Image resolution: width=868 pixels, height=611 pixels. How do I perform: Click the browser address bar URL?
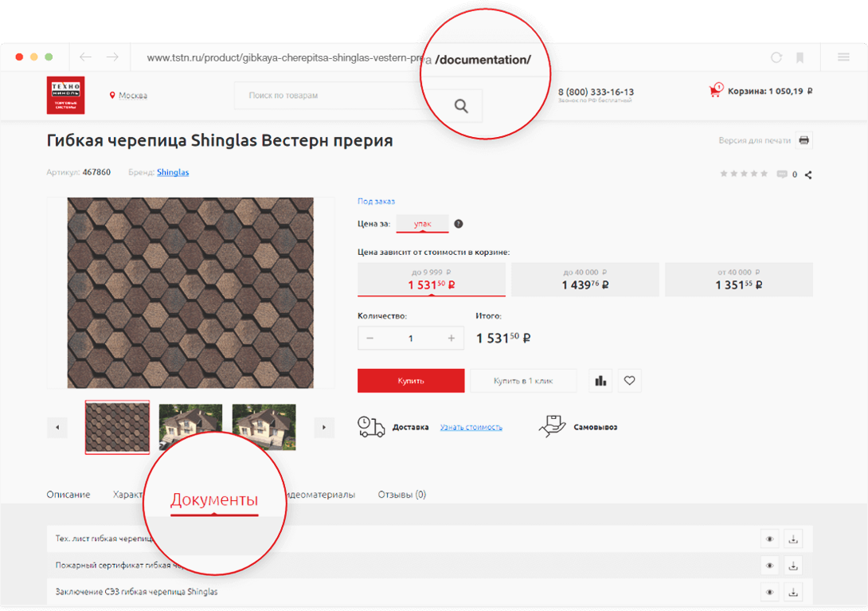(x=285, y=57)
